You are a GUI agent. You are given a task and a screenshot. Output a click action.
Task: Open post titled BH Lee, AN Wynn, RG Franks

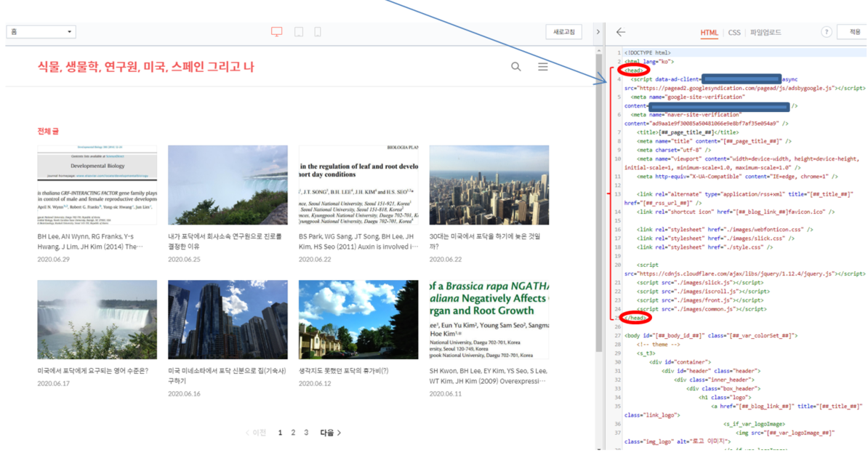point(90,241)
